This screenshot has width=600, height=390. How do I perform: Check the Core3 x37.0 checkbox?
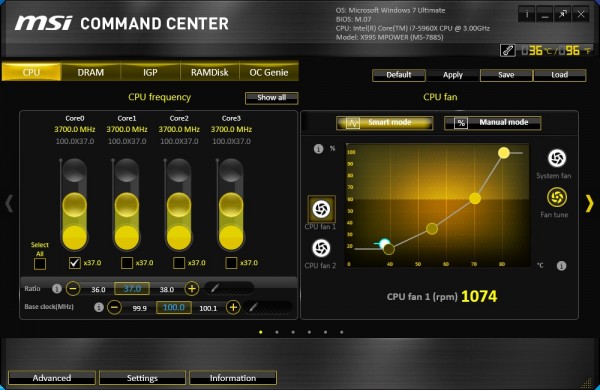point(231,263)
